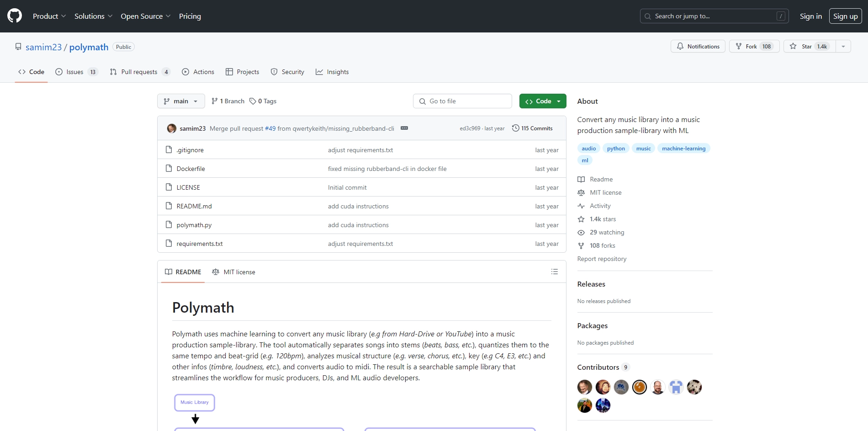This screenshot has width=868, height=431.
Task: Click the fork icon in Fork button
Action: click(x=739, y=47)
